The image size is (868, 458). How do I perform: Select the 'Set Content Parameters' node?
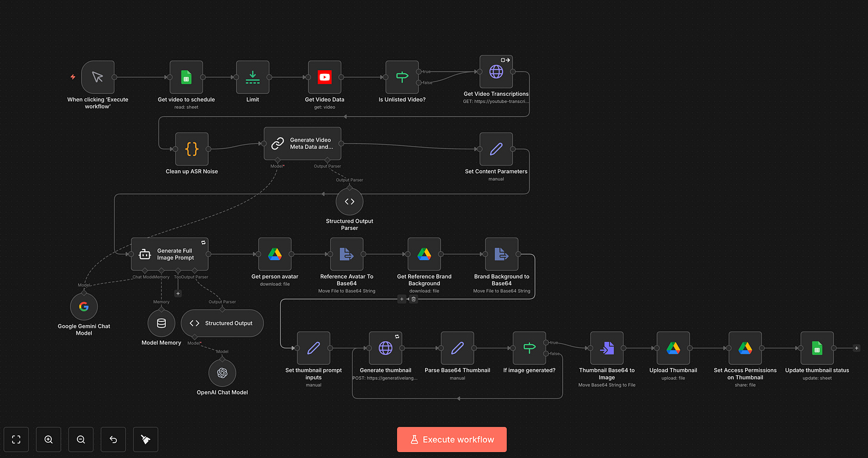[x=496, y=149]
